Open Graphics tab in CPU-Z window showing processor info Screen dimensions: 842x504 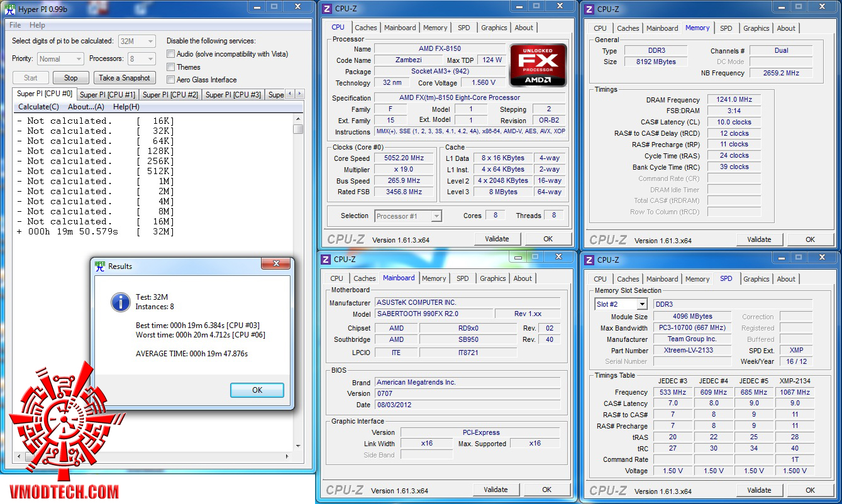(494, 28)
